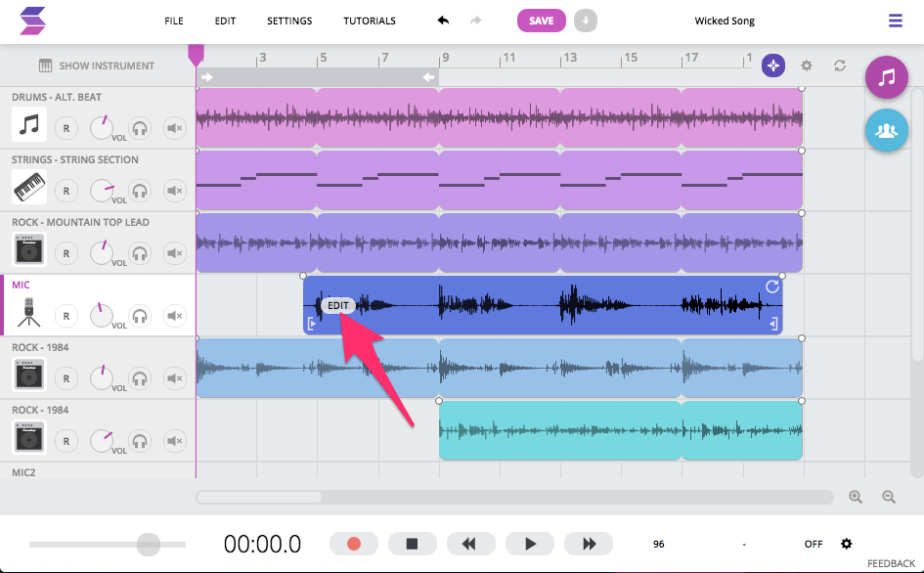924x573 pixels.
Task: Open the TUTORIALS menu
Action: pyautogui.click(x=370, y=21)
